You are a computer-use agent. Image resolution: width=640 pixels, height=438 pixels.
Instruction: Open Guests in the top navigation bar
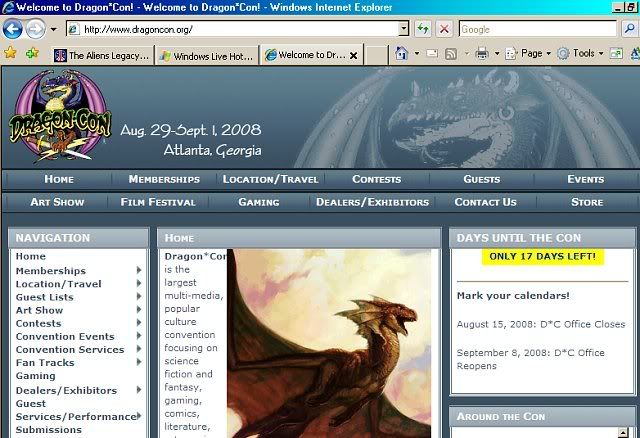482,179
